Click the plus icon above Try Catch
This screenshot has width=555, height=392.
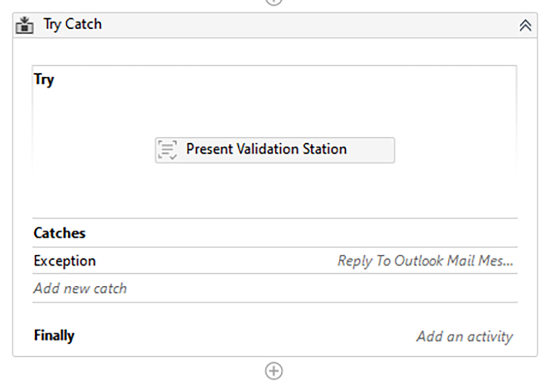(x=274, y=2)
